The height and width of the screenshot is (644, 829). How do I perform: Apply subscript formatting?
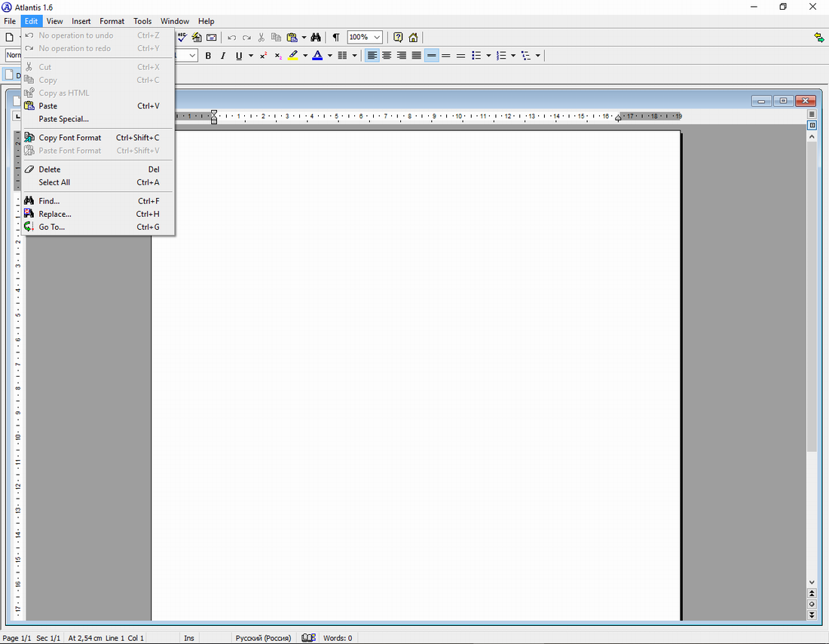pos(278,56)
